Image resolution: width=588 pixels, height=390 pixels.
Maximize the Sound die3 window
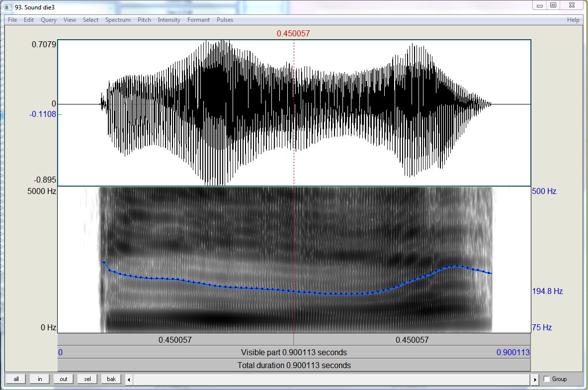tap(553, 5)
